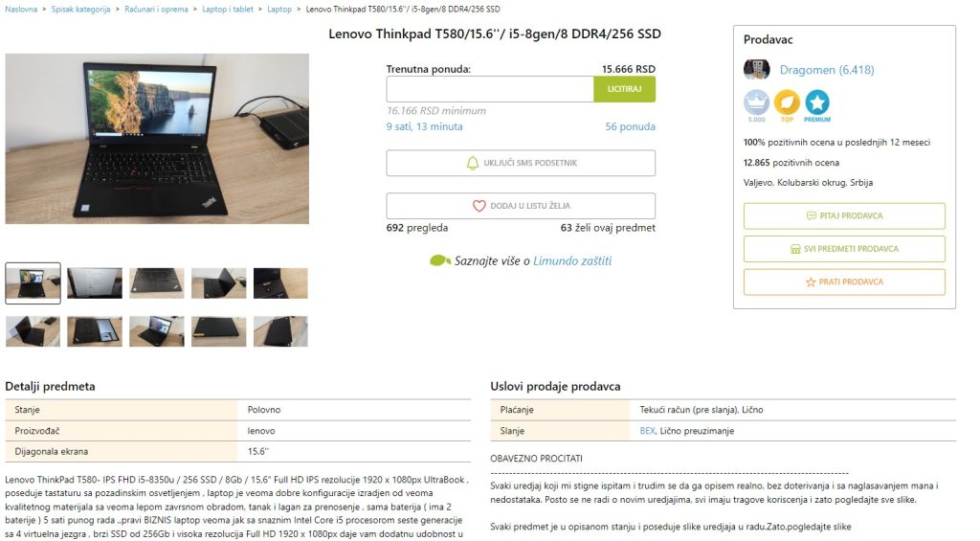Open the main laptop product photo
The height and width of the screenshot is (541, 980).
point(157,139)
